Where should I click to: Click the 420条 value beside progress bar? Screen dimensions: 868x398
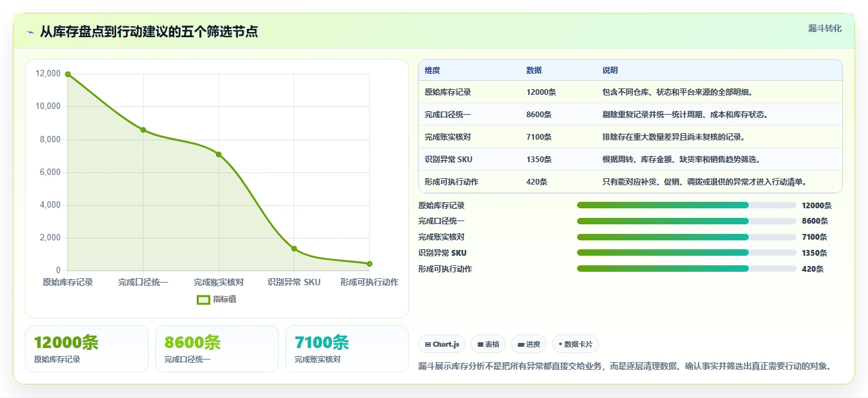point(813,269)
